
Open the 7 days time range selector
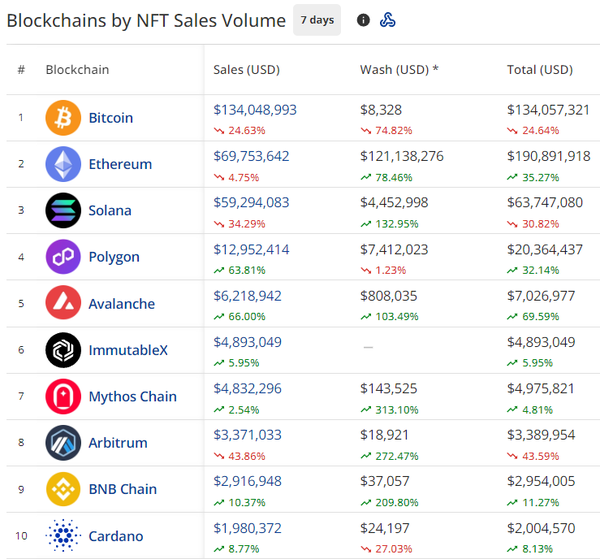point(317,20)
